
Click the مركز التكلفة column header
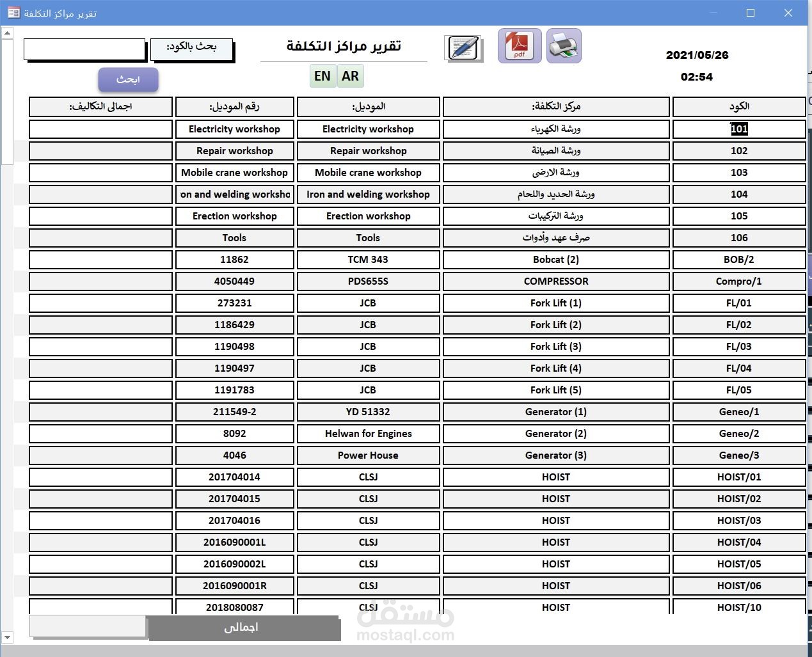coord(556,106)
